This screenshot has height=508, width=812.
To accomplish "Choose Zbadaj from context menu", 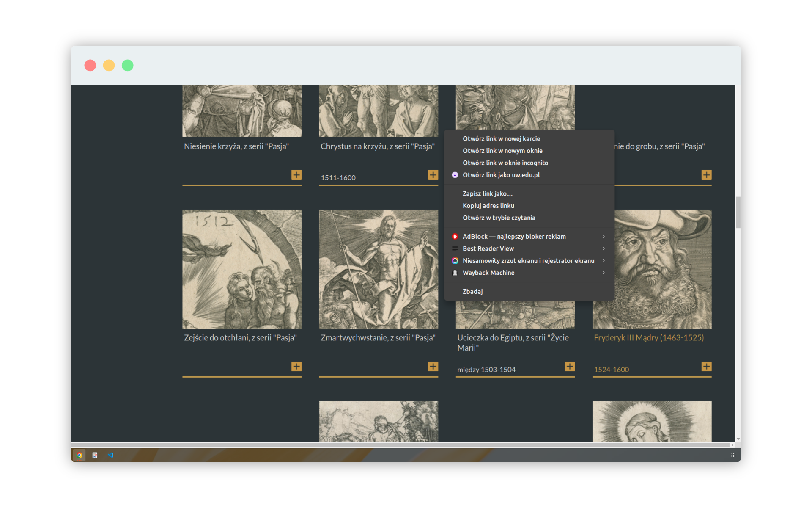I will (529, 292).
